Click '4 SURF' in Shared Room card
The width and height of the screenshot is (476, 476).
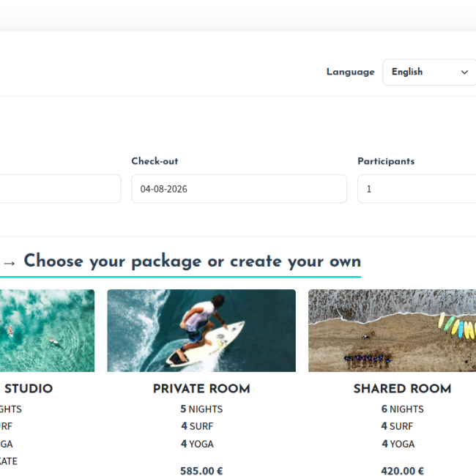pyautogui.click(x=398, y=426)
